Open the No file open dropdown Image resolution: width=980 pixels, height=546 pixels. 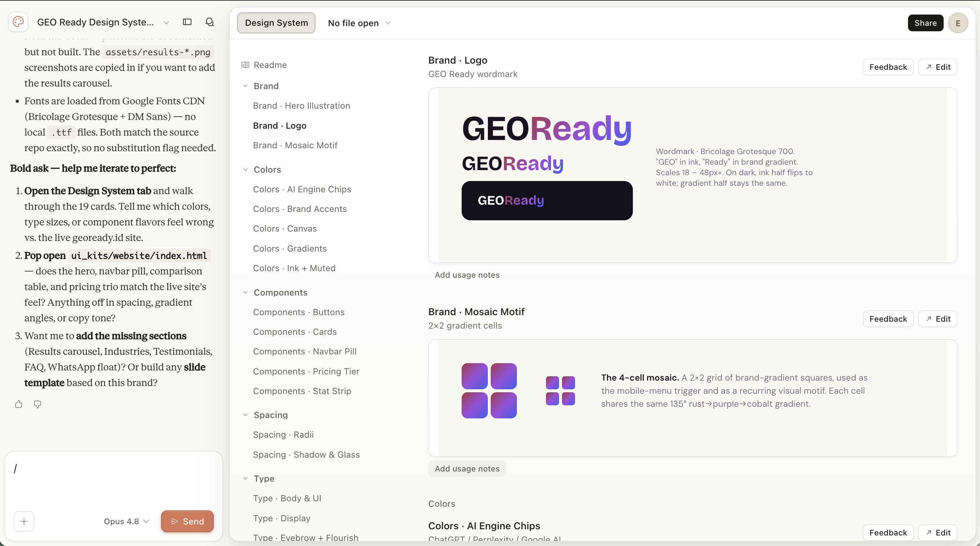(359, 23)
